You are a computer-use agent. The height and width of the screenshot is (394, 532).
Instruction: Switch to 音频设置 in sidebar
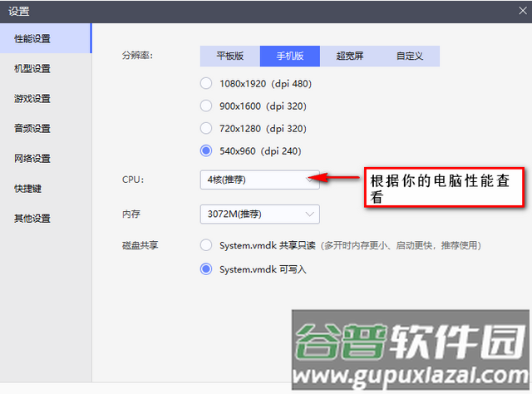(x=33, y=129)
